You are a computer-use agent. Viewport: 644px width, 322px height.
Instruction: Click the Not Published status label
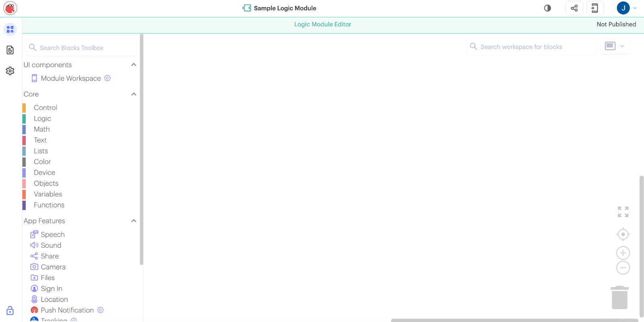pos(616,24)
